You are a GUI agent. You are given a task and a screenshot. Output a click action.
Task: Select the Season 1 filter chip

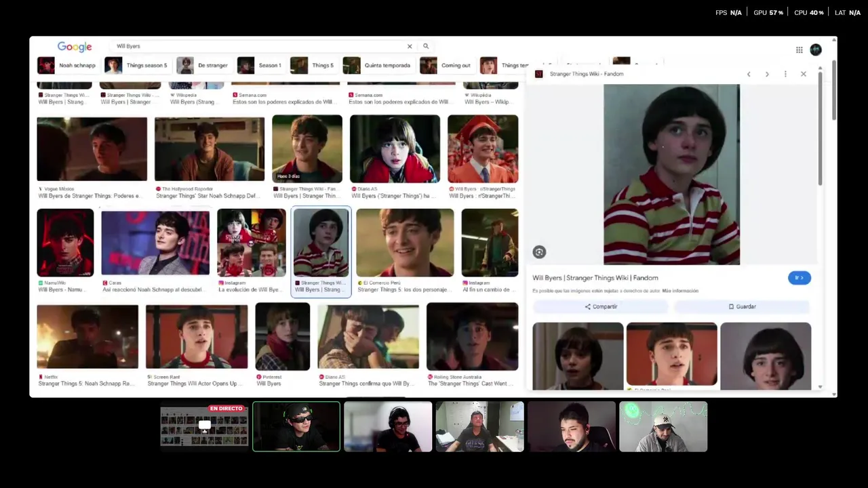tap(260, 65)
